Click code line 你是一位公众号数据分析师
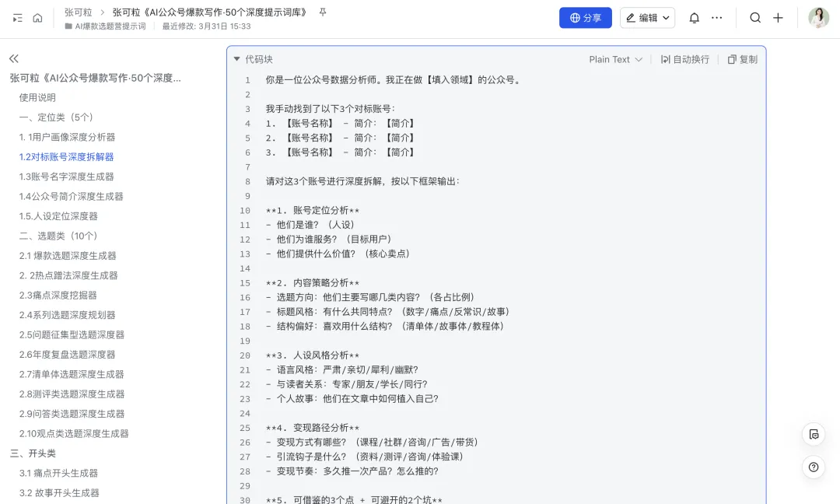This screenshot has height=504, width=840. (x=394, y=80)
